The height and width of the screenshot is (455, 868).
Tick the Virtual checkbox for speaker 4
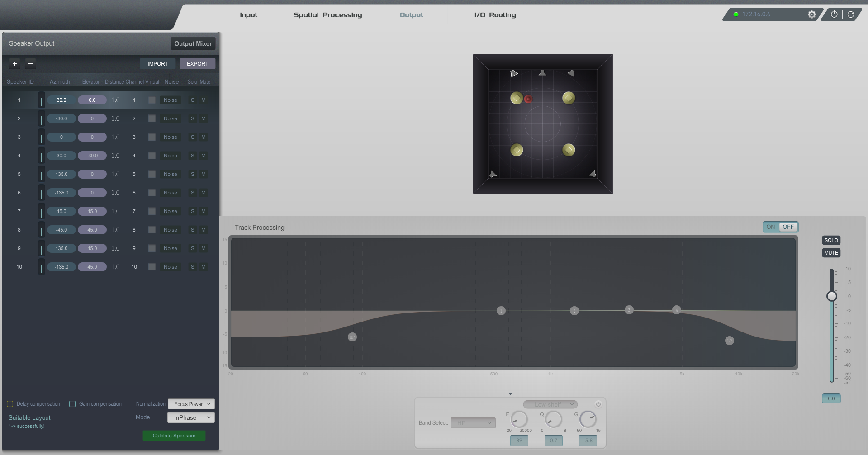152,156
